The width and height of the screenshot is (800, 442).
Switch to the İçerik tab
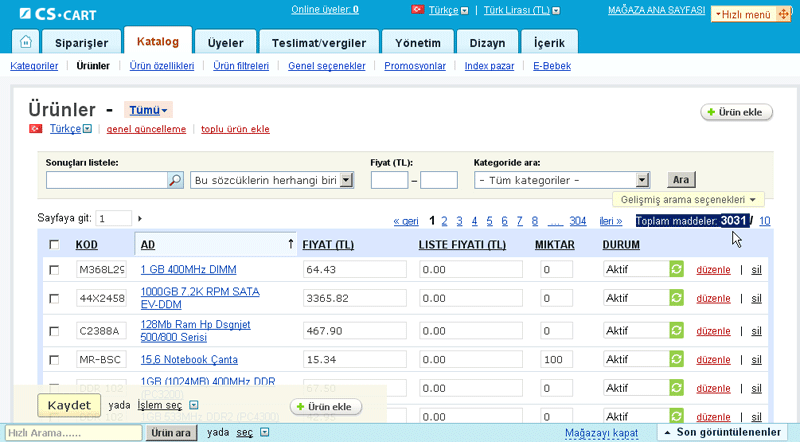(549, 42)
